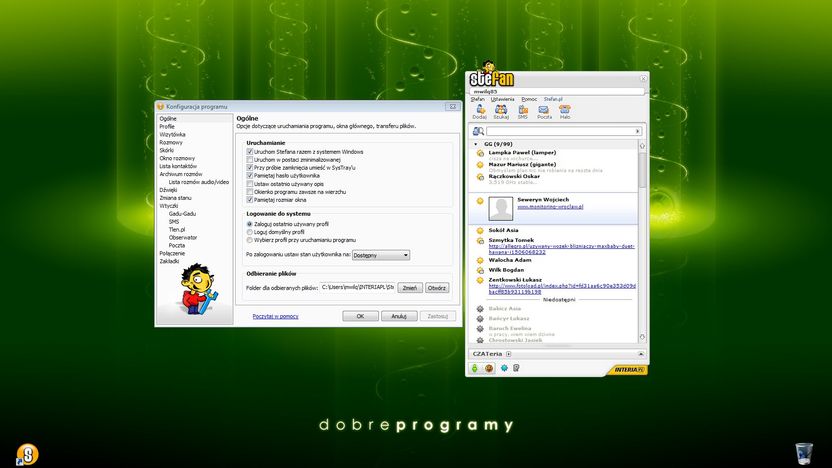Viewport: 832px width, 468px height.
Task: Click Sokół Asia's status icon
Action: pos(480,231)
